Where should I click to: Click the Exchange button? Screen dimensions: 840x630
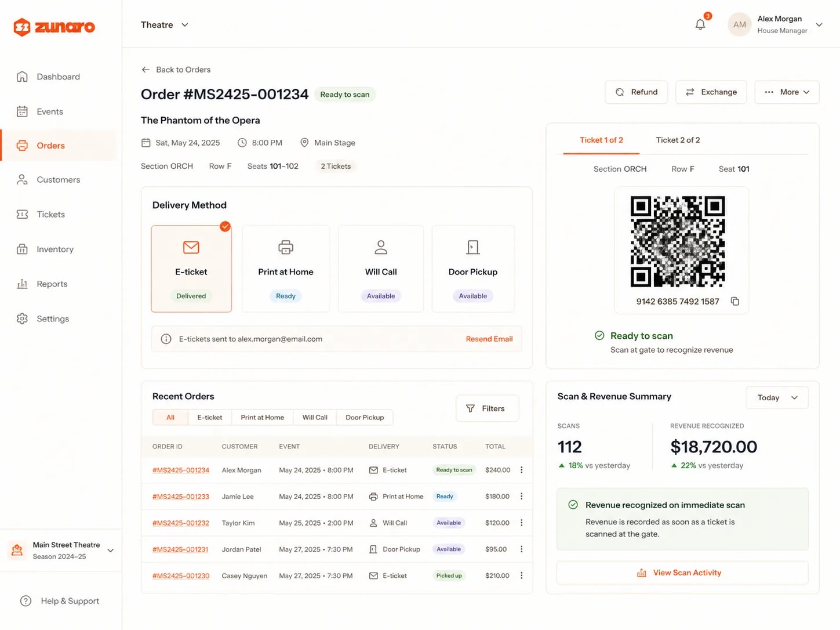711,92
